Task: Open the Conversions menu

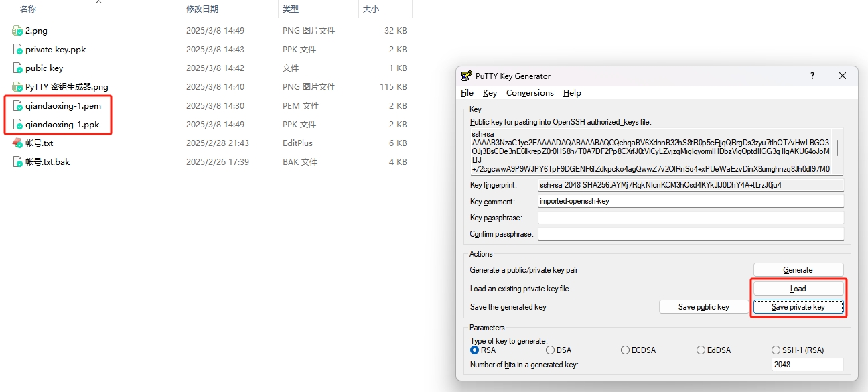Action: click(530, 93)
